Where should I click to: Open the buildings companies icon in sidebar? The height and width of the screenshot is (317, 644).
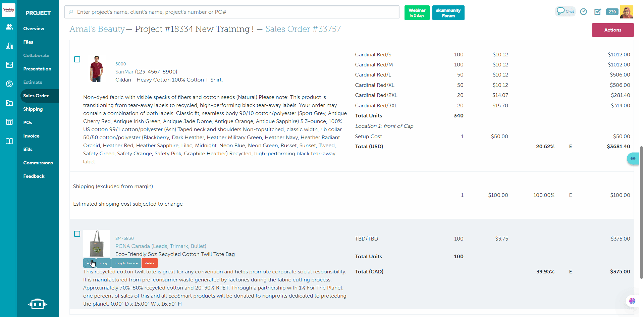click(9, 103)
